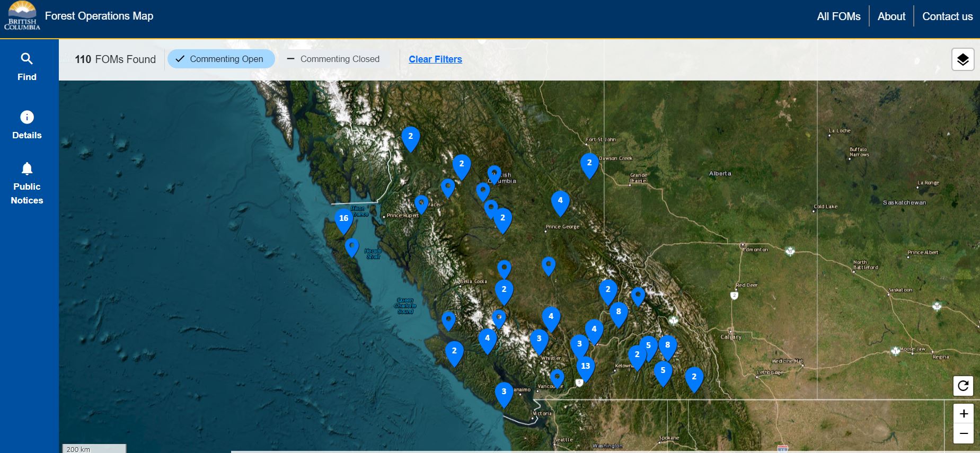This screenshot has height=453, width=980.
Task: Go to the About page
Action: tap(891, 16)
